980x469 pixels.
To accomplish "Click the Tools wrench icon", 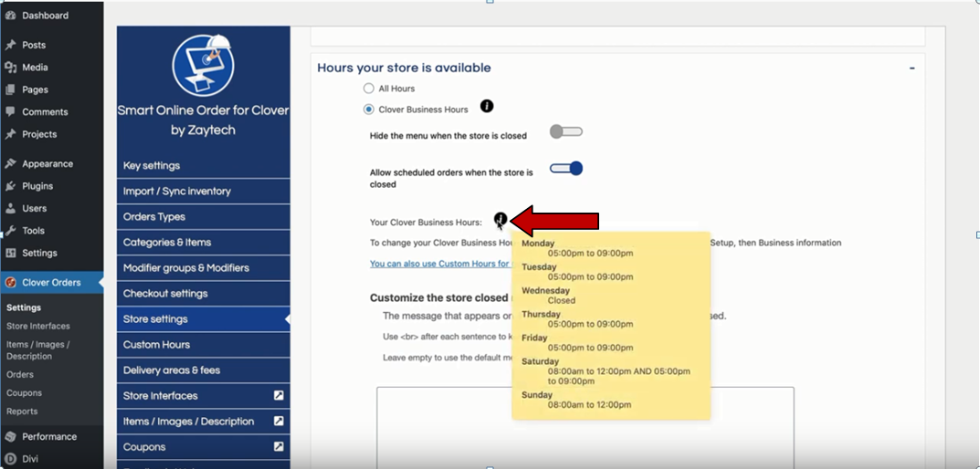I will (10, 231).
